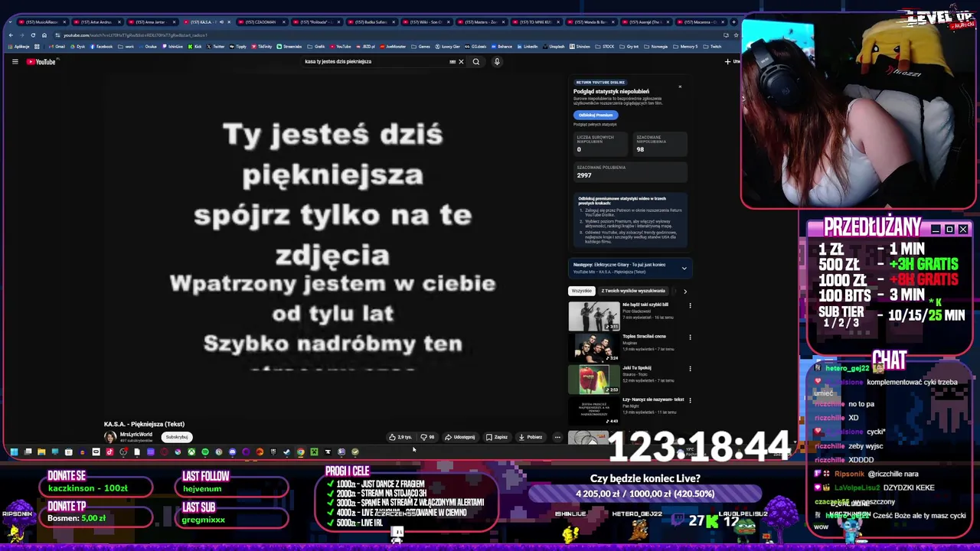This screenshot has height=551, width=980.
Task: Open Spotify from the taskbar
Action: (204, 452)
